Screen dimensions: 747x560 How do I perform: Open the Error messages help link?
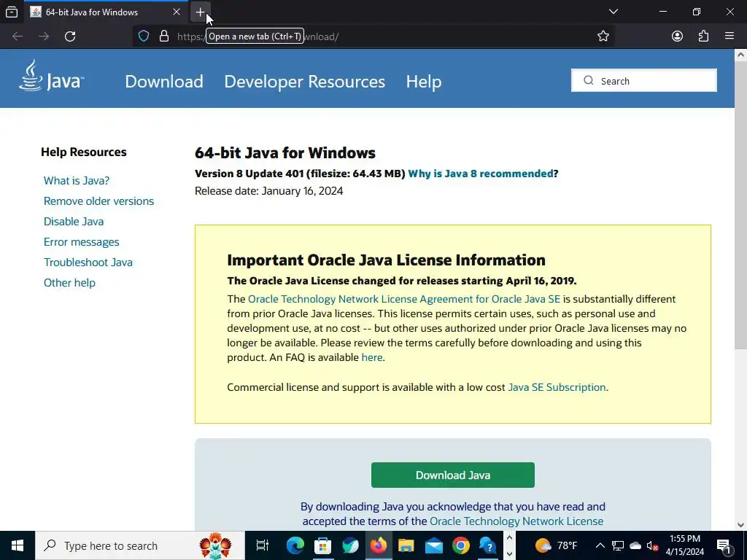[82, 242]
